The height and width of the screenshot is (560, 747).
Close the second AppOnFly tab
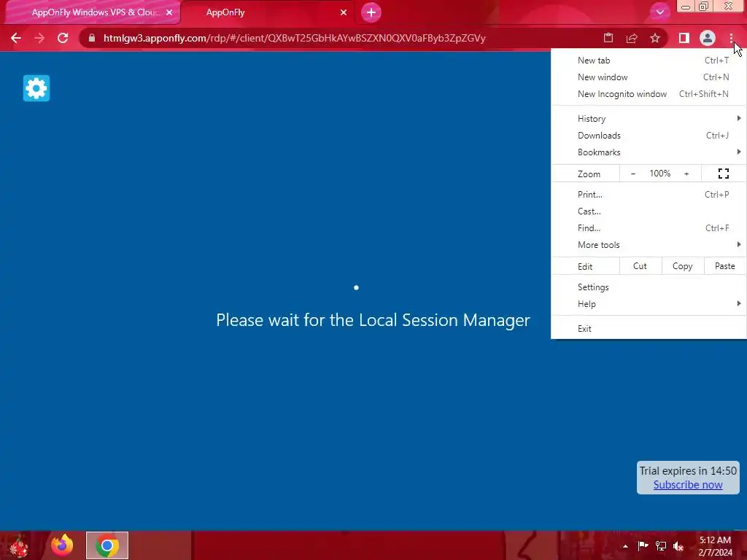(x=344, y=12)
